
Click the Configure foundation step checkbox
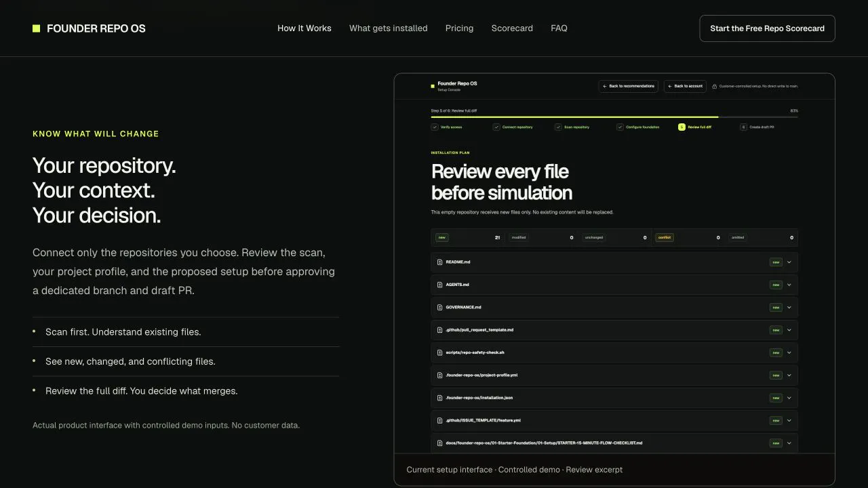pyautogui.click(x=620, y=127)
